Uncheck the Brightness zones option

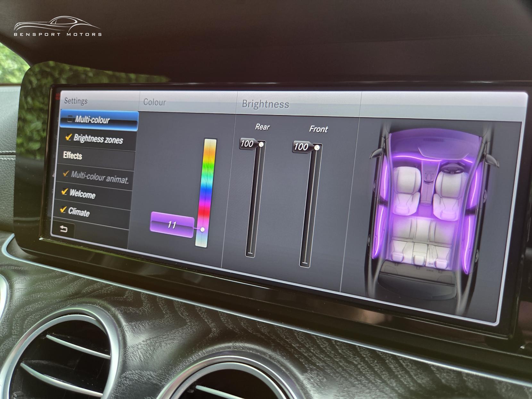click(x=68, y=137)
